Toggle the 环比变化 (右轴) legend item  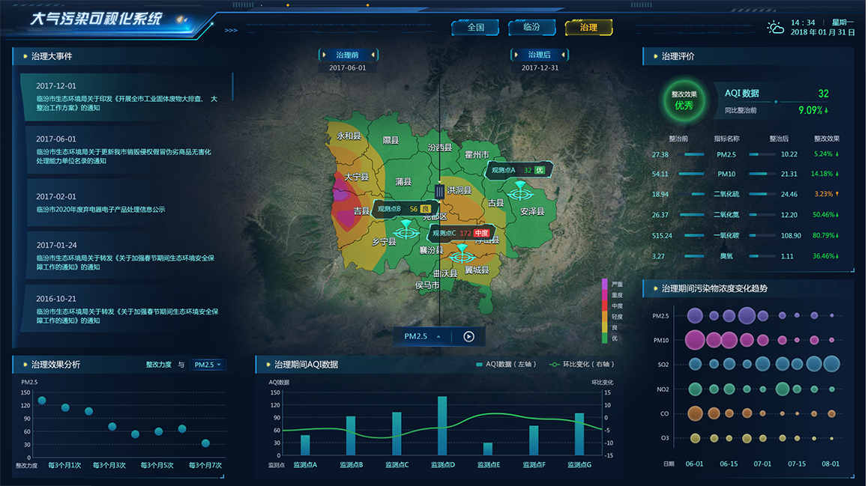581,365
